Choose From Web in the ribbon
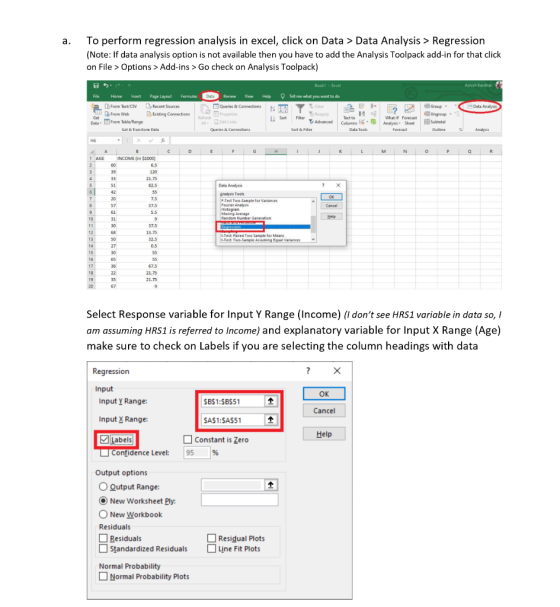The width and height of the screenshot is (560, 607). pos(117,114)
